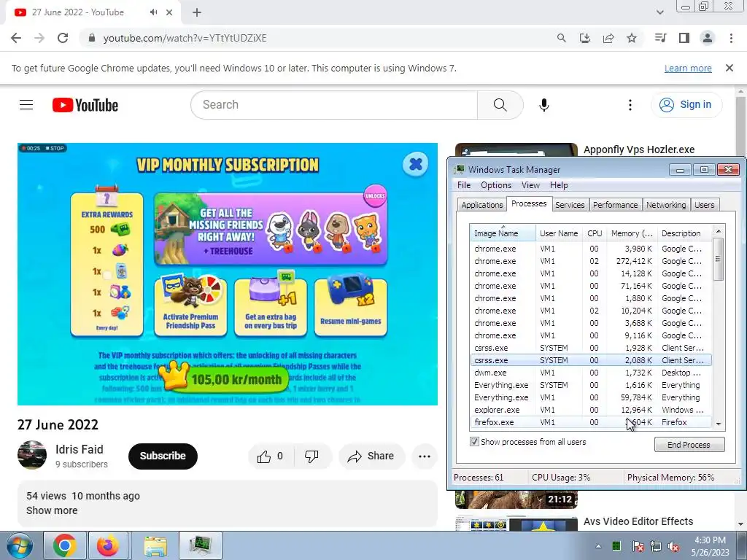
Task: Sort processes by Image Name column
Action: (503, 233)
